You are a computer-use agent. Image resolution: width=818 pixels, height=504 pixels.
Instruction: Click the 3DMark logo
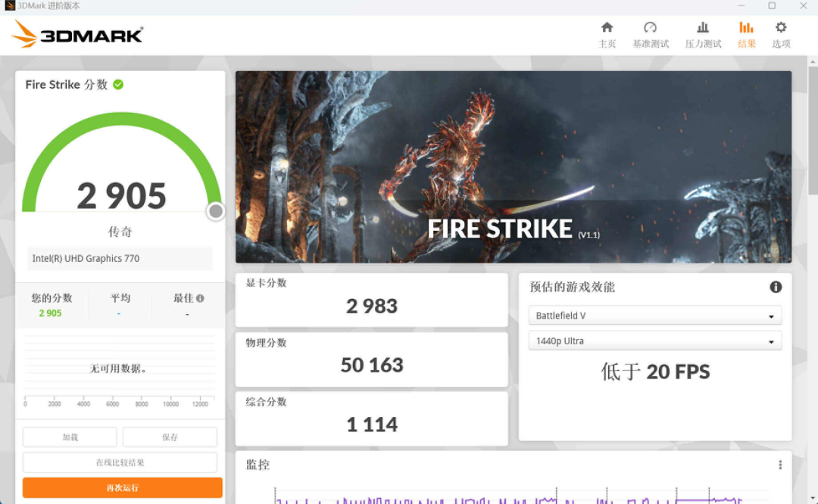(x=77, y=34)
